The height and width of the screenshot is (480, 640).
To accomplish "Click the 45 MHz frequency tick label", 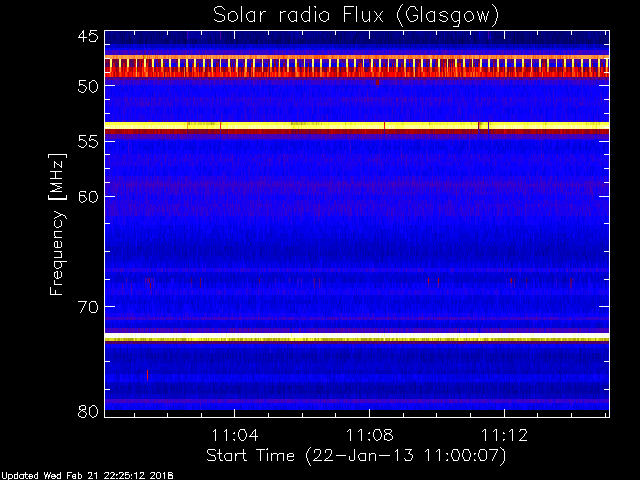I will (x=88, y=36).
